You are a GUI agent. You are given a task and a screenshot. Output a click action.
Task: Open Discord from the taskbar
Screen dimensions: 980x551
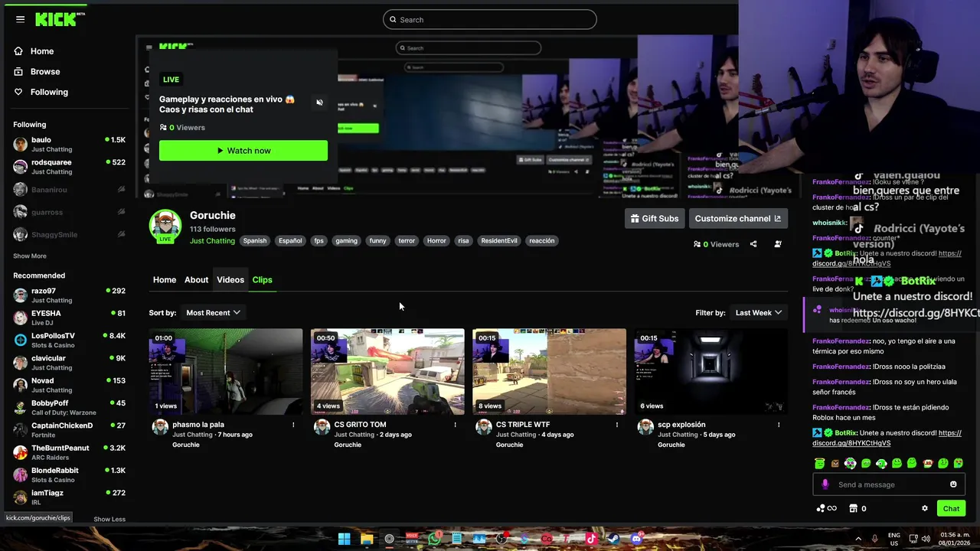(636, 539)
